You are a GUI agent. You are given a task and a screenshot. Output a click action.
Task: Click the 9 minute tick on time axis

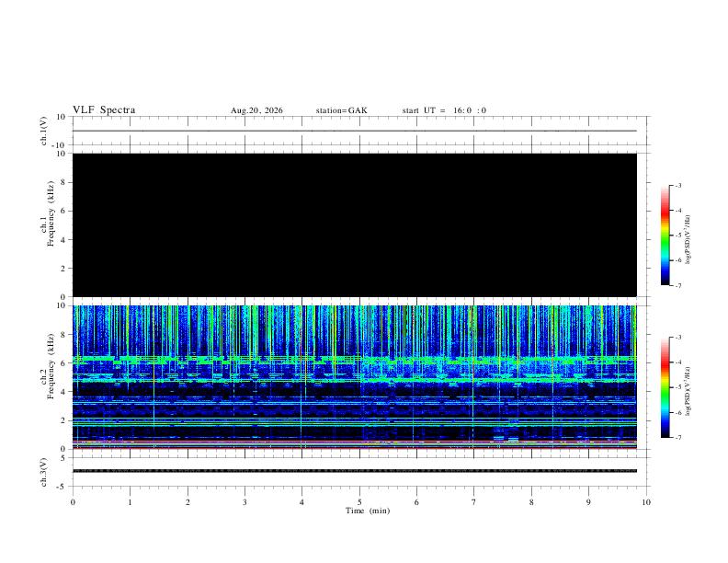(x=588, y=502)
